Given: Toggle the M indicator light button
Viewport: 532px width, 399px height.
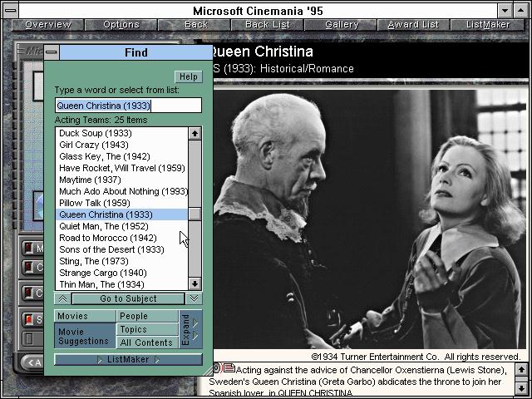Looking at the screenshot, I should click(x=33, y=248).
